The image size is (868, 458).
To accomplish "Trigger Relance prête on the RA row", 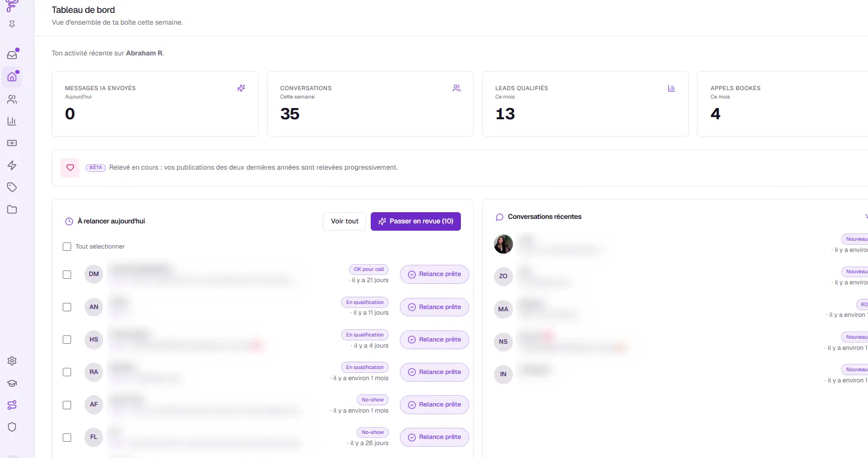I will 435,372.
